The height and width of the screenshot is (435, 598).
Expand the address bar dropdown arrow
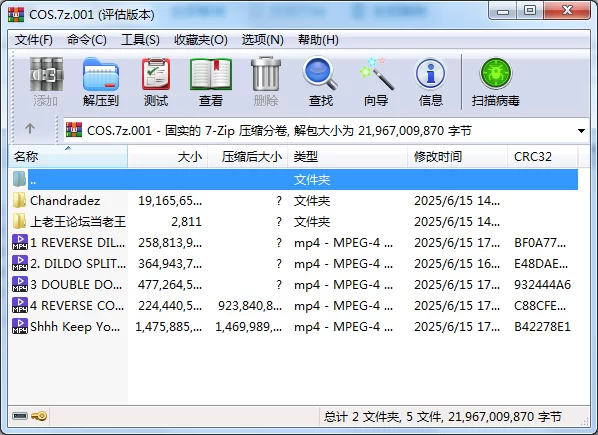tap(581, 131)
